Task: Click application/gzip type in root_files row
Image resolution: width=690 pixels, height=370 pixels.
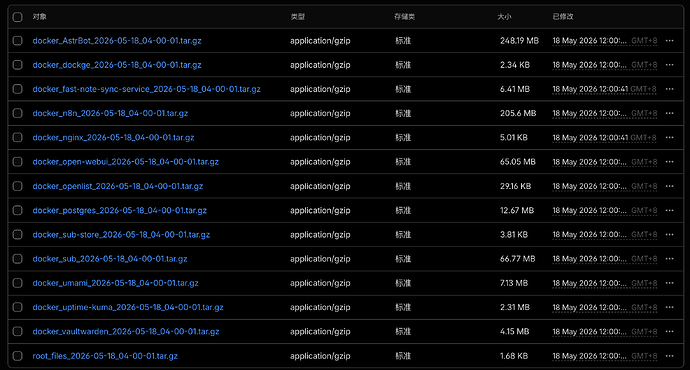Action: 320,355
